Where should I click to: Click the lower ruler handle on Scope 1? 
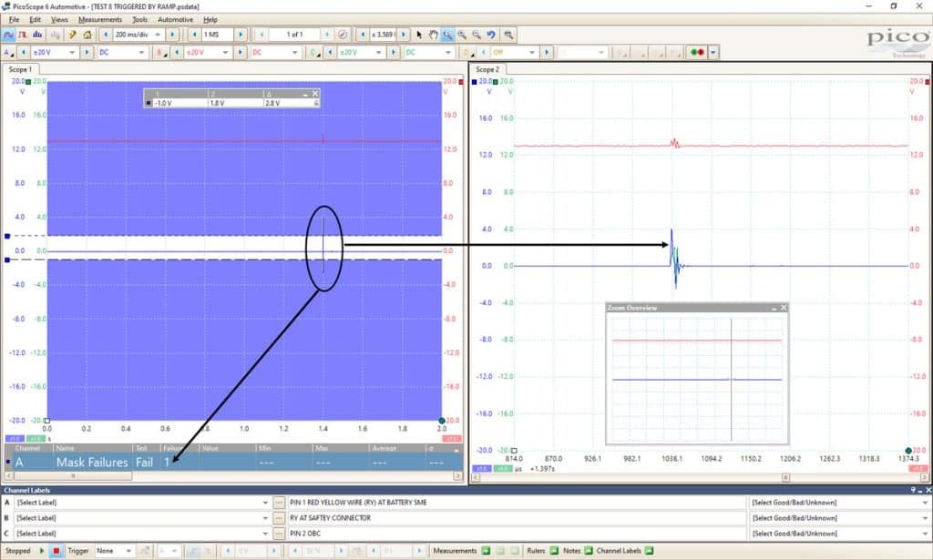7,260
